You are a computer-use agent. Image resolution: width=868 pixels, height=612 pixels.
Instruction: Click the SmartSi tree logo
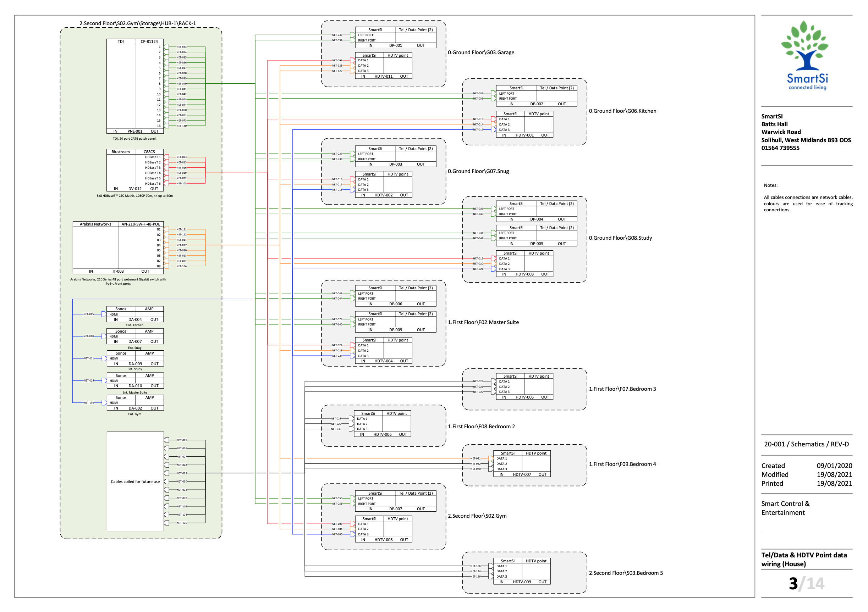[807, 55]
